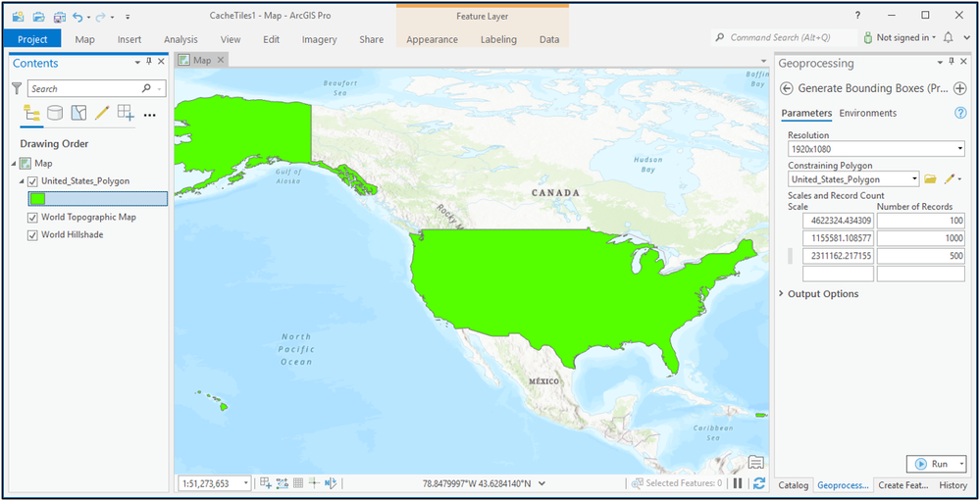Click the grid icon in map status bar
Image resolution: width=980 pixels, height=501 pixels.
click(298, 483)
